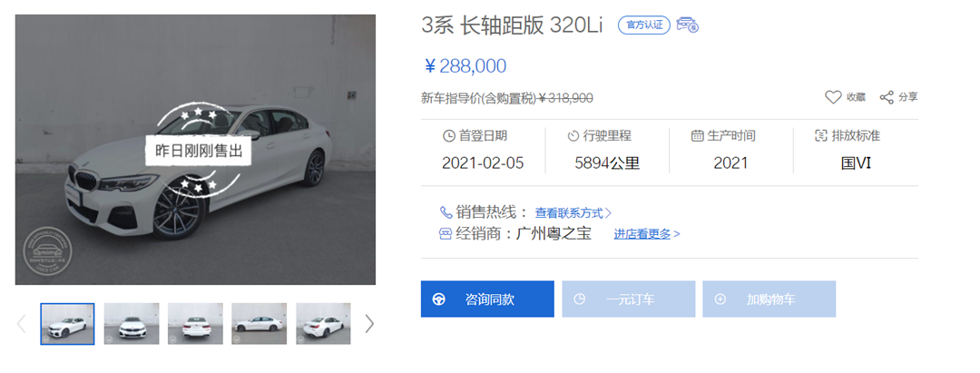Expand 查看联系方式 contact details
980x373 pixels.
[x=573, y=213]
